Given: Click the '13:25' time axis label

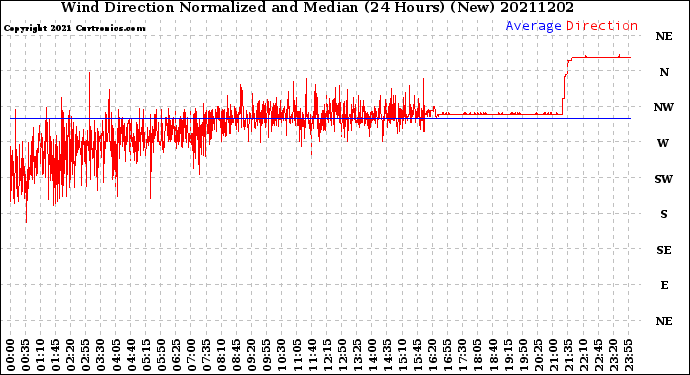Looking at the screenshot, I should pos(357,355).
